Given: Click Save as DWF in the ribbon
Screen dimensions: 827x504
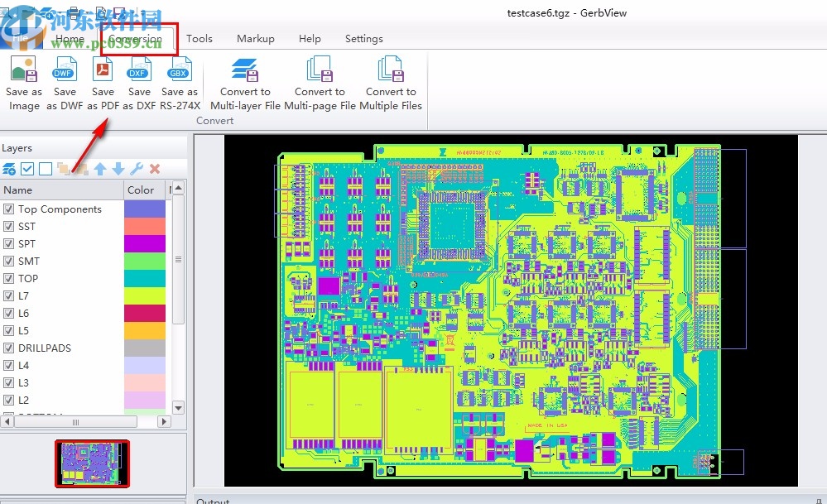Looking at the screenshot, I should coord(64,70).
